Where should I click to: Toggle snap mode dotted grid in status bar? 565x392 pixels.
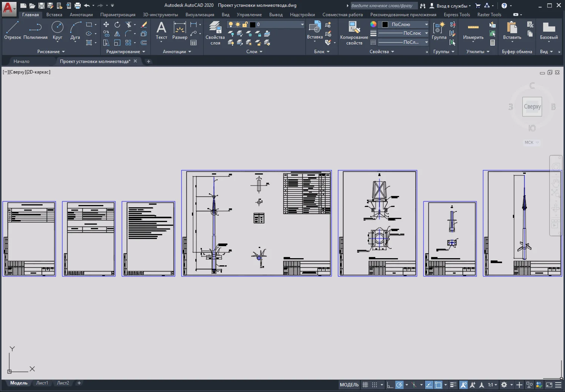375,385
